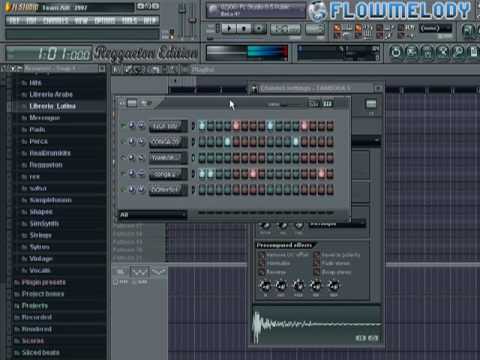Click the pan knob of first channel
Image resolution: width=480 pixels, height=360 pixels.
[132, 125]
